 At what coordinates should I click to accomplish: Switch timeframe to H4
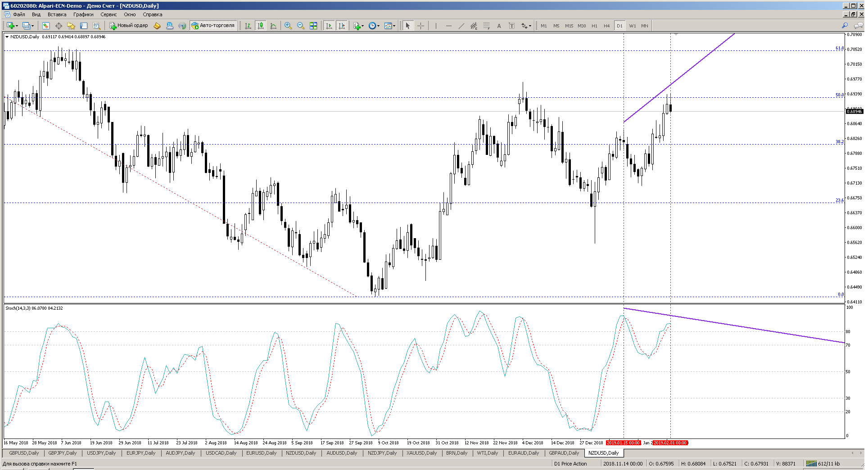coord(607,26)
